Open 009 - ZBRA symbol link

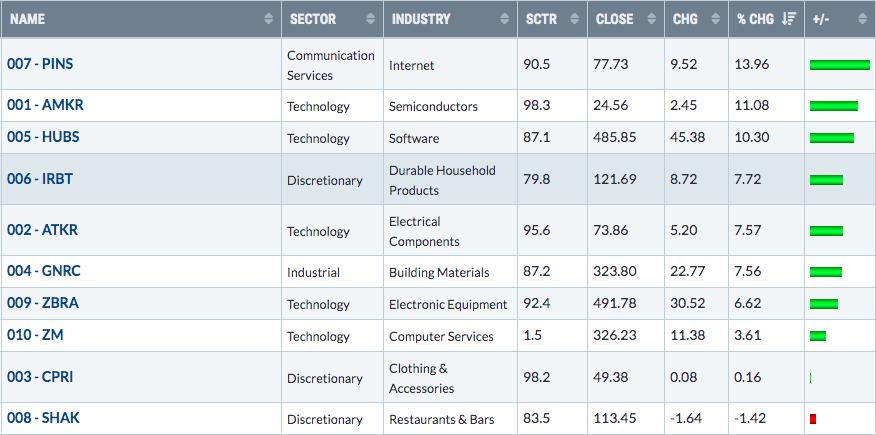point(42,303)
